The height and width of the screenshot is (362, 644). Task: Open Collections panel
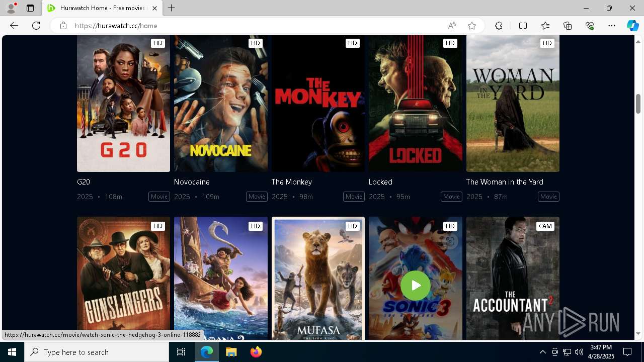pos(568,26)
